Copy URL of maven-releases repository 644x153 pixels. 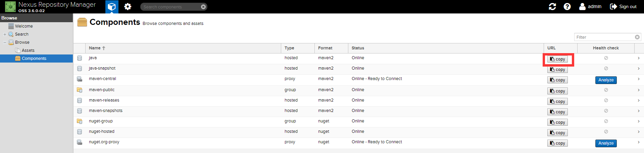557,102
